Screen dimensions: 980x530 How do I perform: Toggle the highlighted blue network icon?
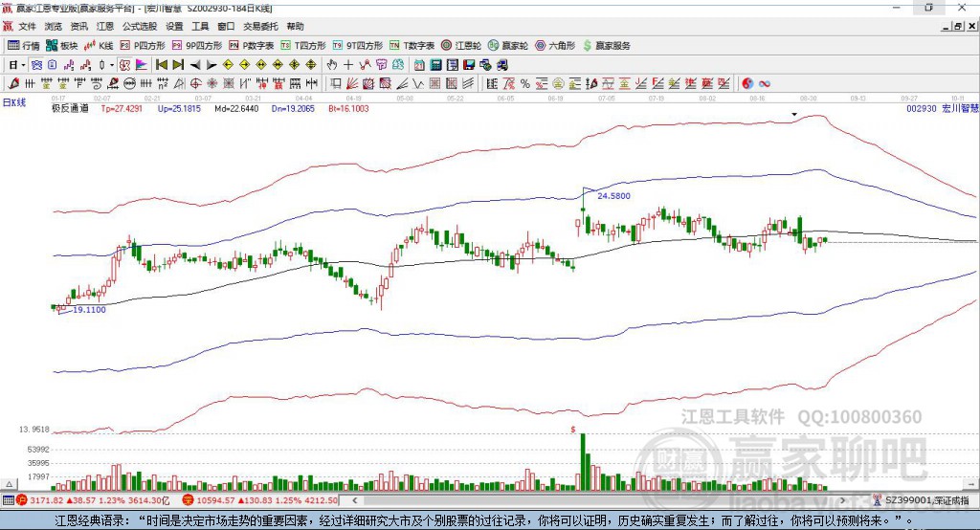click(37, 65)
